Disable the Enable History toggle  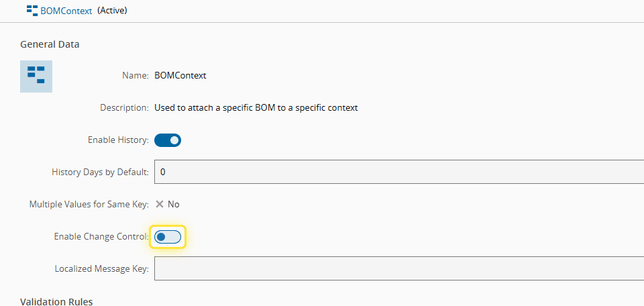tap(168, 140)
